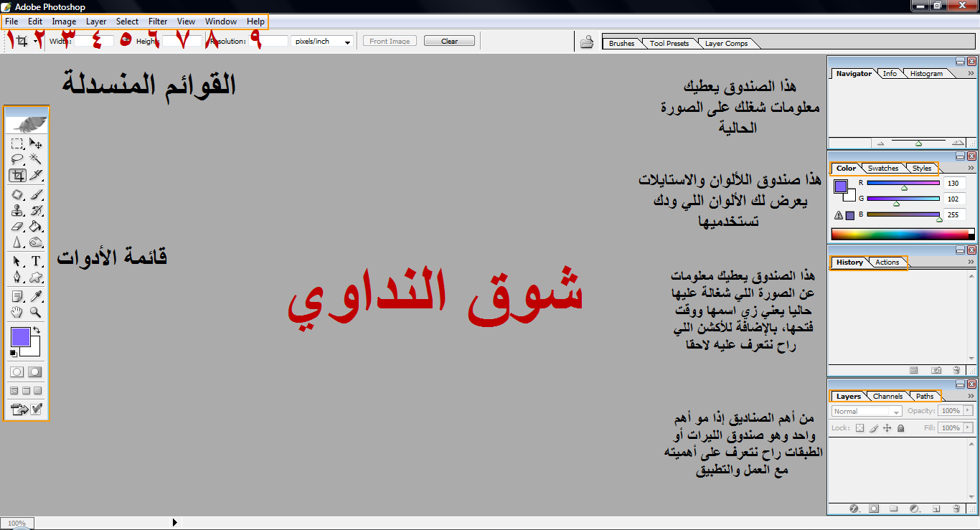
Task: Open the Filter menu
Action: [x=158, y=22]
